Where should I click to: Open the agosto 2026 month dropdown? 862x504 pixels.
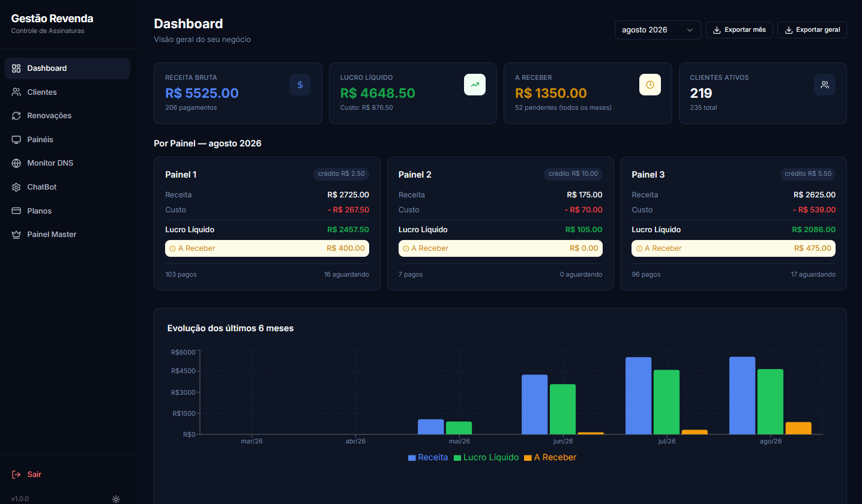657,30
